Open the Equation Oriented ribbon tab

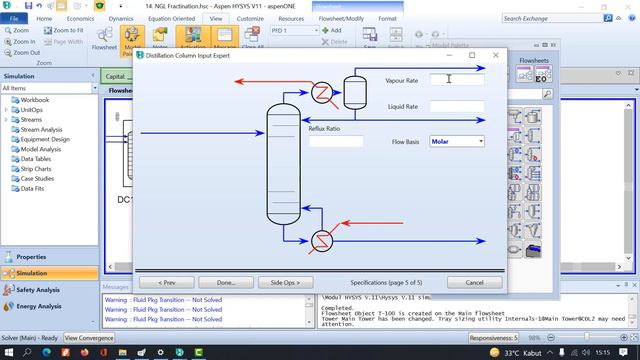pyautogui.click(x=171, y=19)
